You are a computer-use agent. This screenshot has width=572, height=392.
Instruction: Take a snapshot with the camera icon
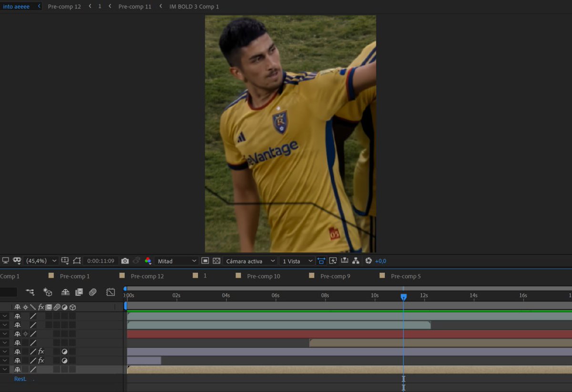point(125,261)
